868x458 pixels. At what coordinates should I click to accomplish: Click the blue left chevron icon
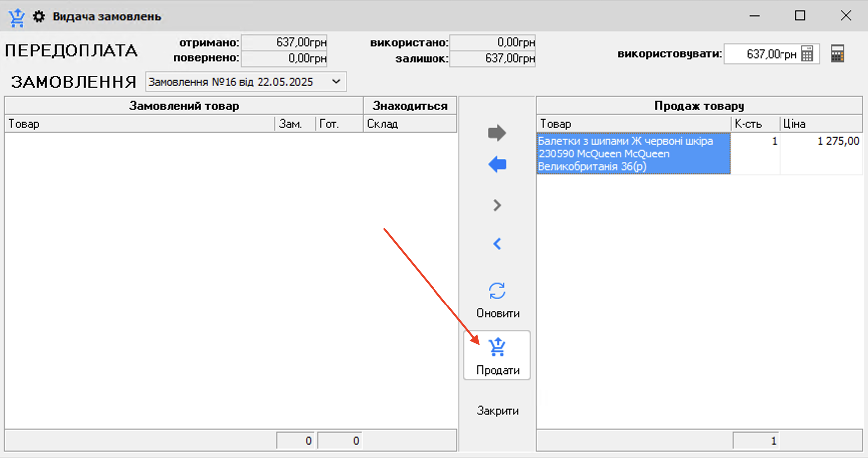(x=497, y=244)
